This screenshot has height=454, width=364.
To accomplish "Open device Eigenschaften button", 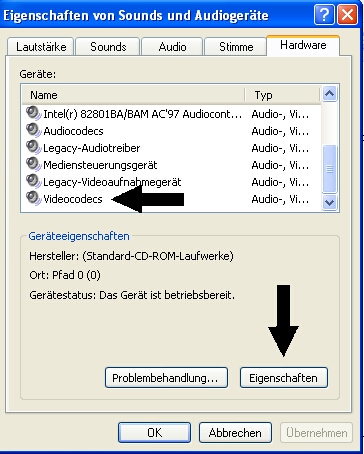I will tap(284, 378).
